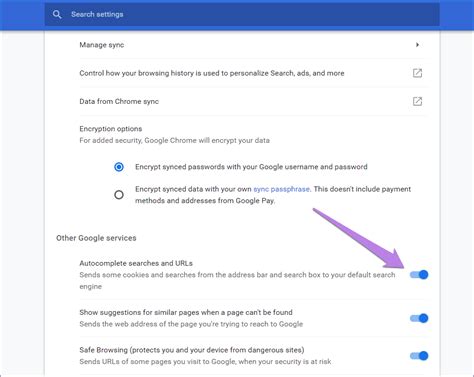
Task: Click 'For added security, Google Chrome will encrypt' text
Action: 174,140
